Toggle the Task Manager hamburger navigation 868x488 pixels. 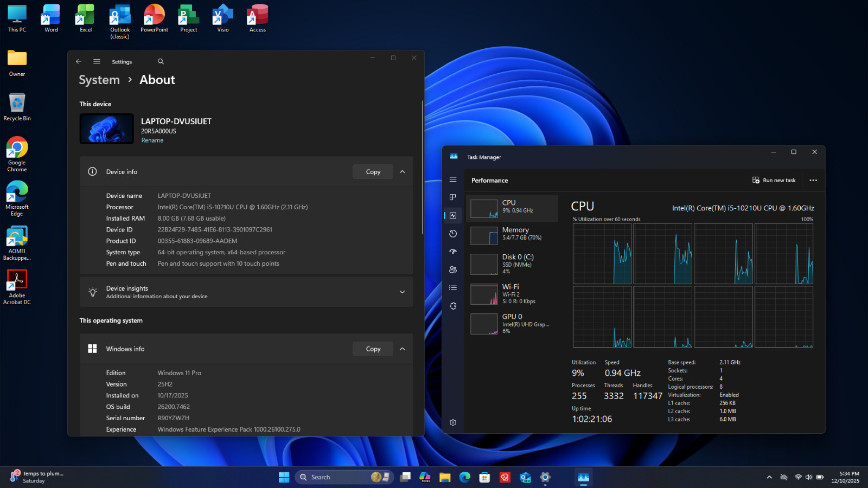[453, 179]
